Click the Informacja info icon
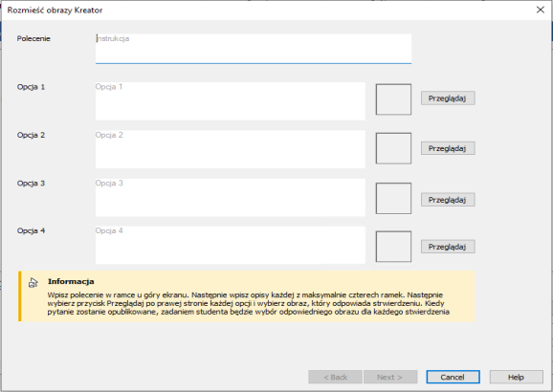553x392 pixels. [33, 282]
